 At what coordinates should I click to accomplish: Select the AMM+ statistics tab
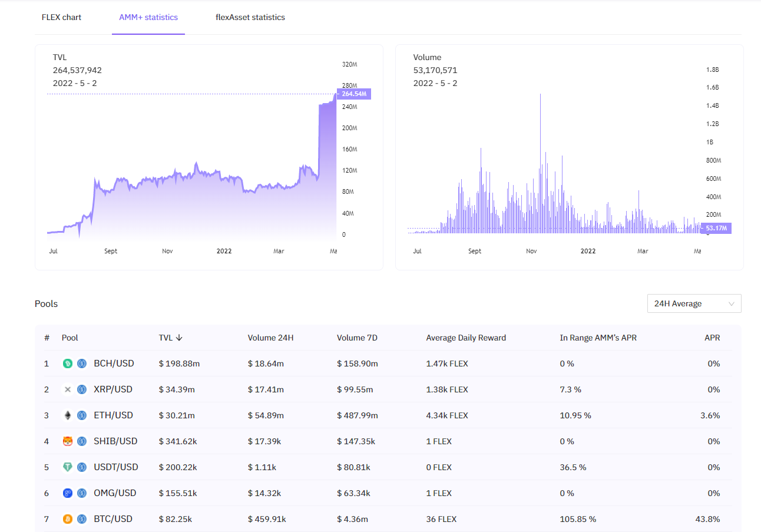coord(148,17)
